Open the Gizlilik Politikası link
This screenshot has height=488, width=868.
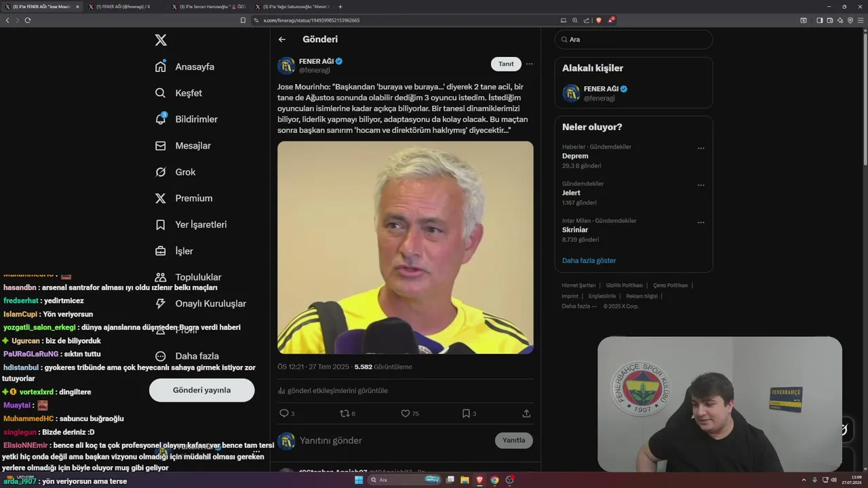click(x=624, y=285)
